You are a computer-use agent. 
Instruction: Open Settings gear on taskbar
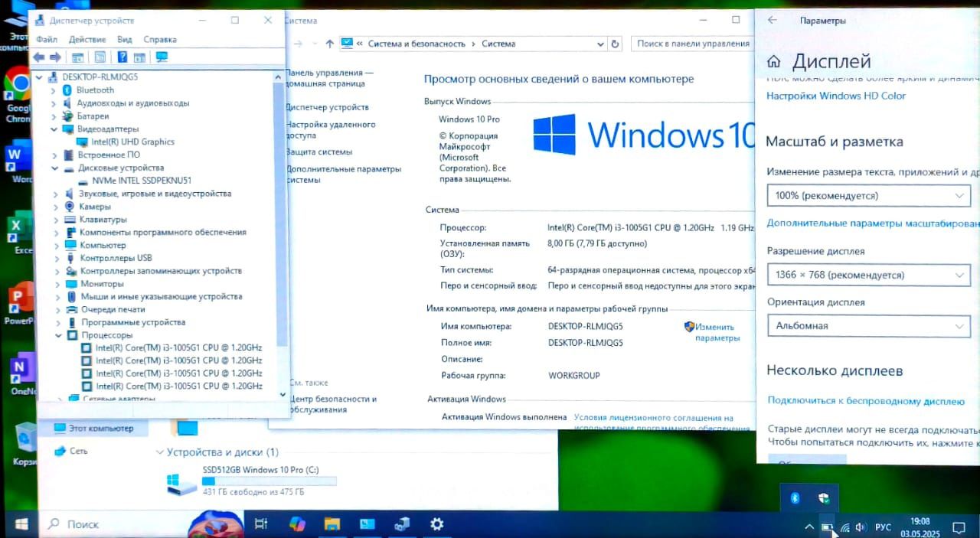click(x=436, y=524)
